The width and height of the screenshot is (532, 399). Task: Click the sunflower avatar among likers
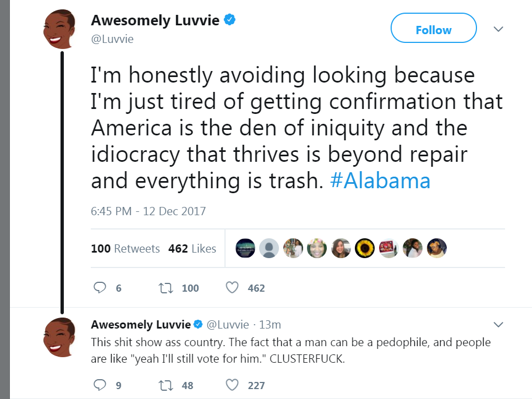(x=365, y=248)
